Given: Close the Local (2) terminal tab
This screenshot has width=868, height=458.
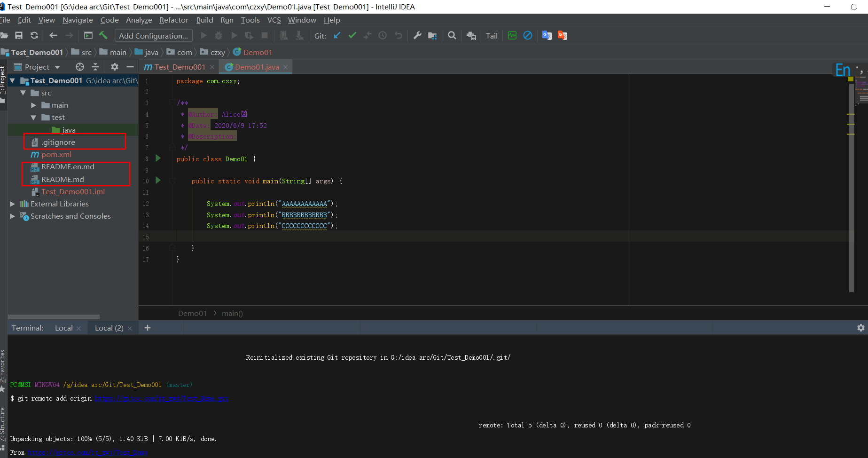Looking at the screenshot, I should [130, 328].
